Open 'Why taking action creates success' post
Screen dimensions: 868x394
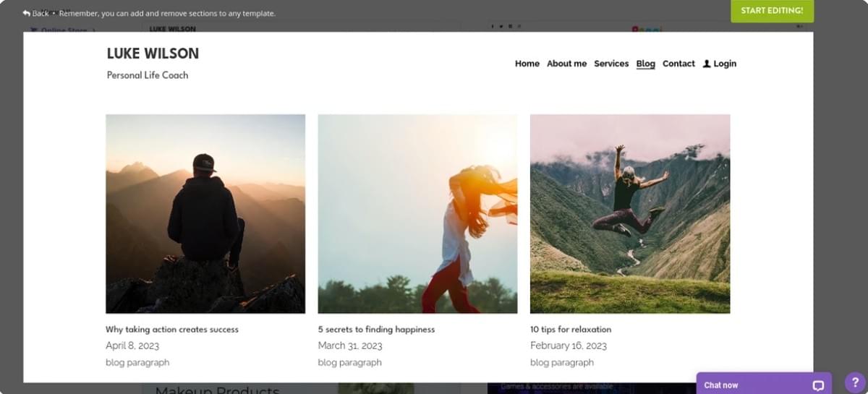pos(172,329)
